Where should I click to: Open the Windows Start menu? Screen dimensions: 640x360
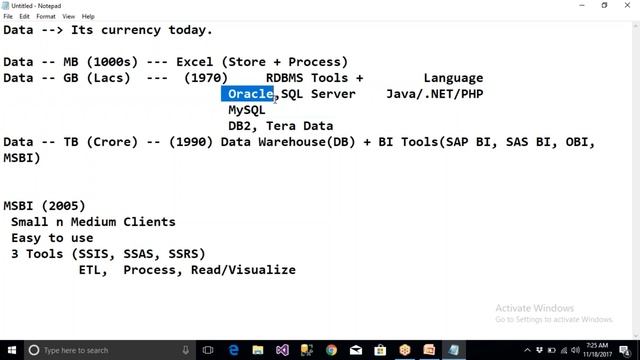(x=12, y=350)
